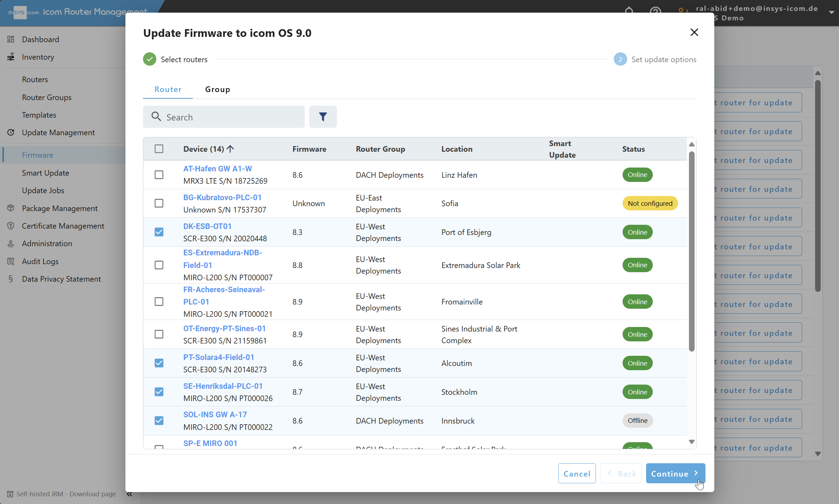Screen dimensions: 839x504
Task: Click the Smart Update column header
Action: (x=562, y=149)
